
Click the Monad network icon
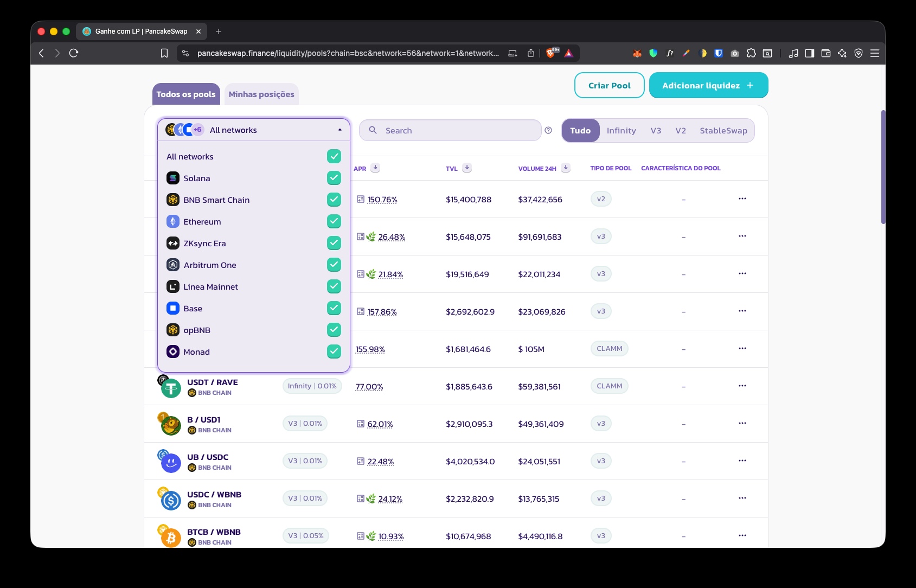click(x=173, y=351)
